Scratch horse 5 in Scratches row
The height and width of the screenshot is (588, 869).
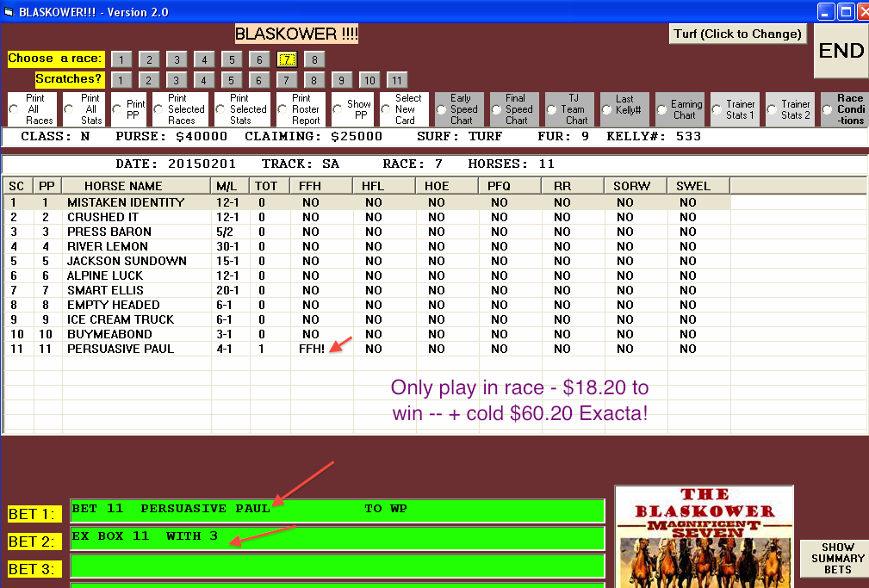231,80
